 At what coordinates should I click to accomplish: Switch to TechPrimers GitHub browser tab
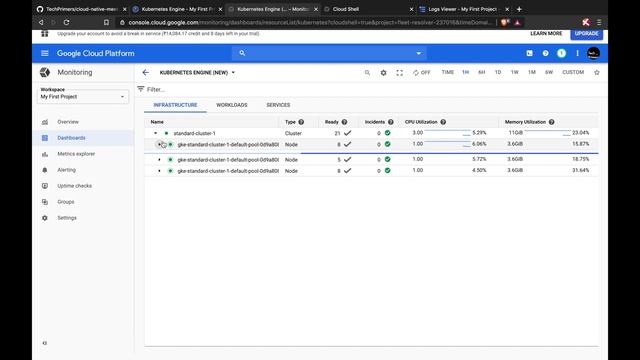[81, 9]
